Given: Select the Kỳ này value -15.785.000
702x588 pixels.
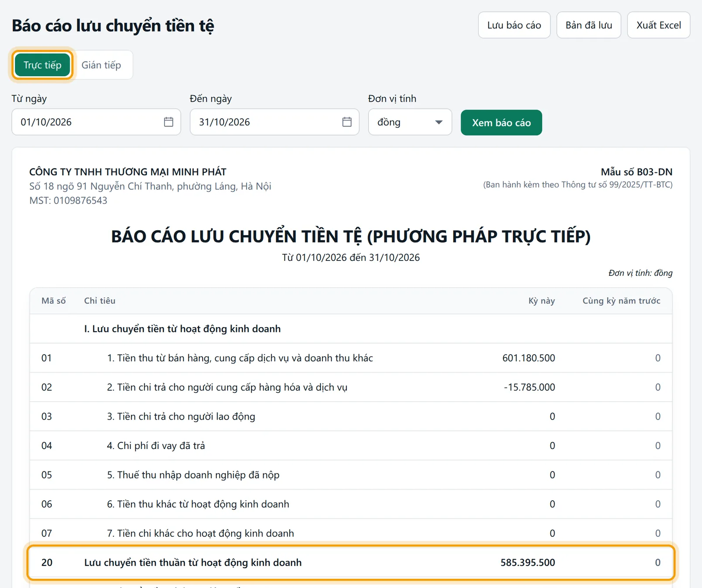Looking at the screenshot, I should (530, 387).
